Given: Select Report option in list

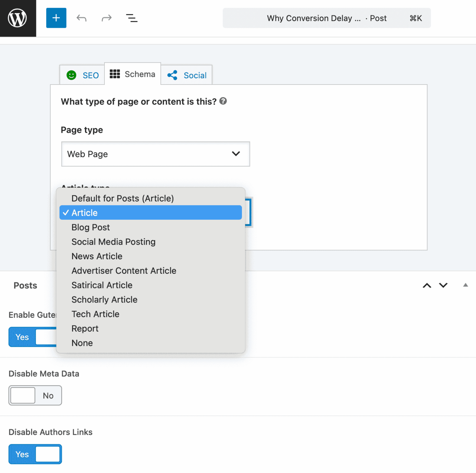Looking at the screenshot, I should pos(151,329).
